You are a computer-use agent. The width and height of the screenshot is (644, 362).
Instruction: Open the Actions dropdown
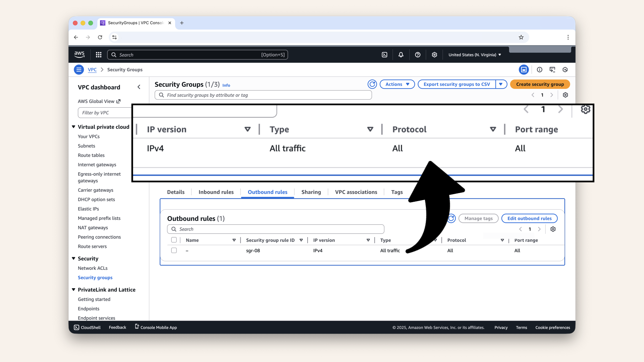click(397, 84)
